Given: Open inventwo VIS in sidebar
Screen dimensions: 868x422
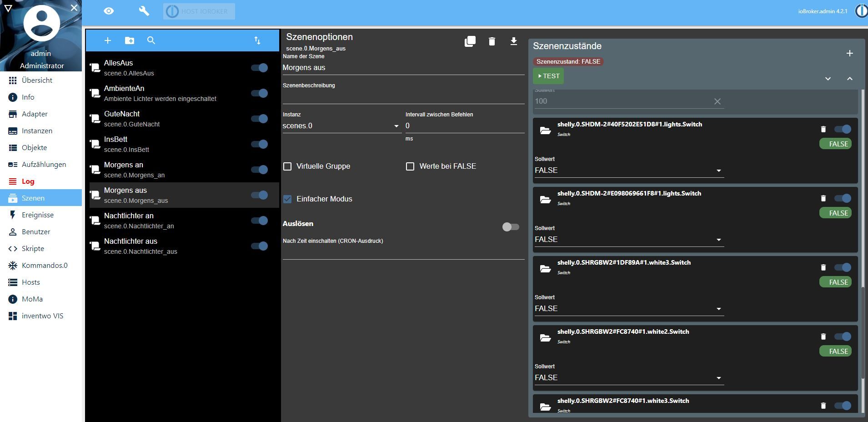Looking at the screenshot, I should tap(41, 316).
